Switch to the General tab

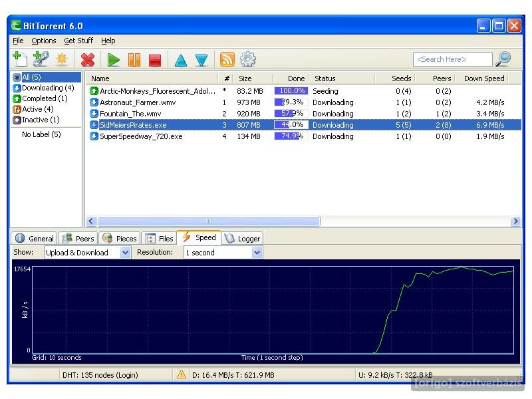(35, 239)
